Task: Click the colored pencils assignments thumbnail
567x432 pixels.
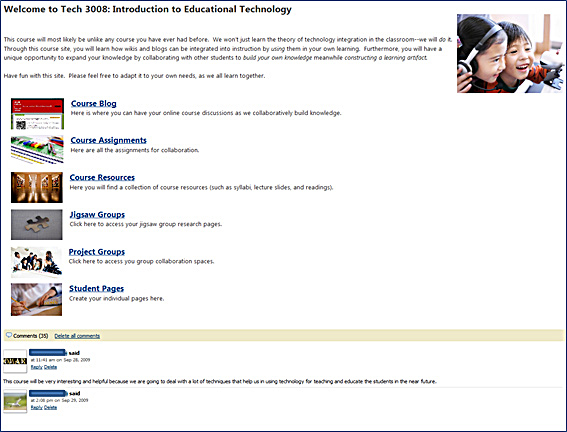Action: [37, 150]
